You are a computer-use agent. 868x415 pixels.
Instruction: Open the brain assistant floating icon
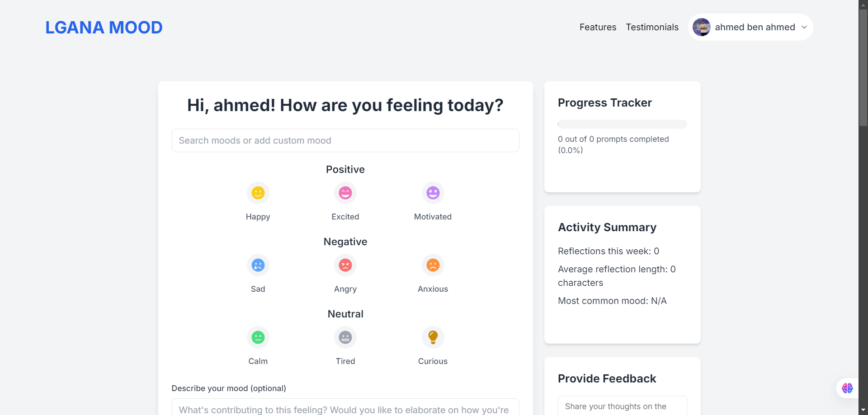(847, 388)
